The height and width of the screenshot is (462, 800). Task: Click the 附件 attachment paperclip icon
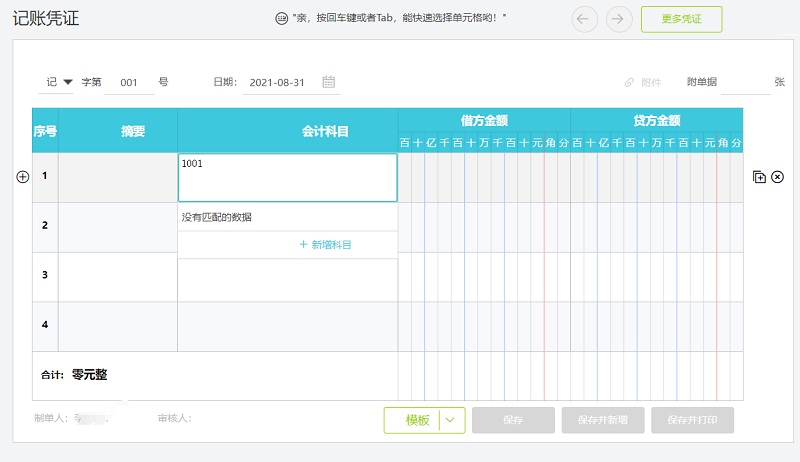tap(629, 82)
